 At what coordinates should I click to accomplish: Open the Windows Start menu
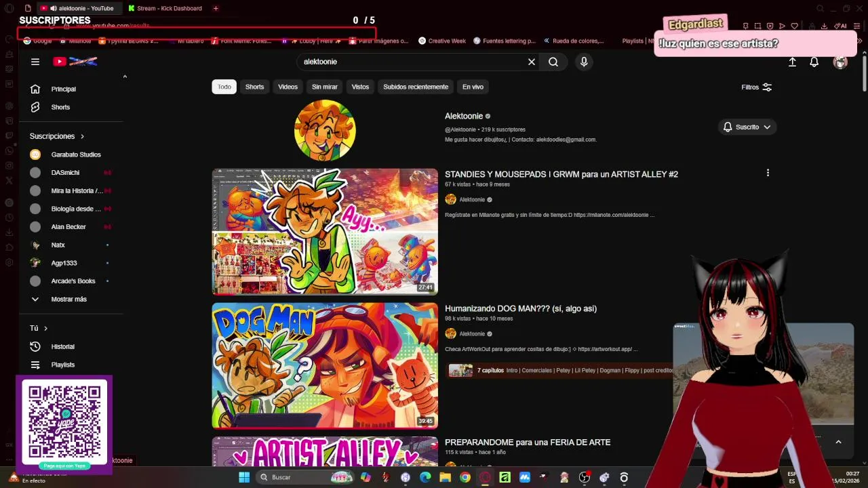click(x=244, y=477)
